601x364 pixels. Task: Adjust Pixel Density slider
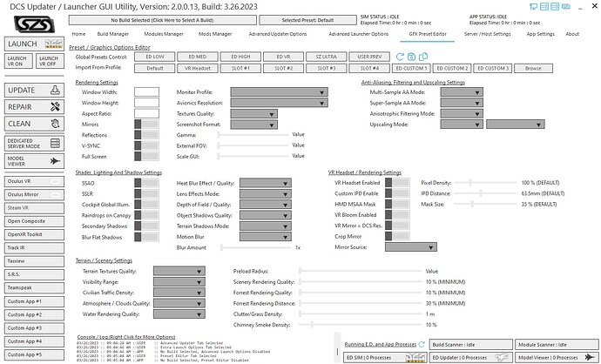tap(484, 183)
